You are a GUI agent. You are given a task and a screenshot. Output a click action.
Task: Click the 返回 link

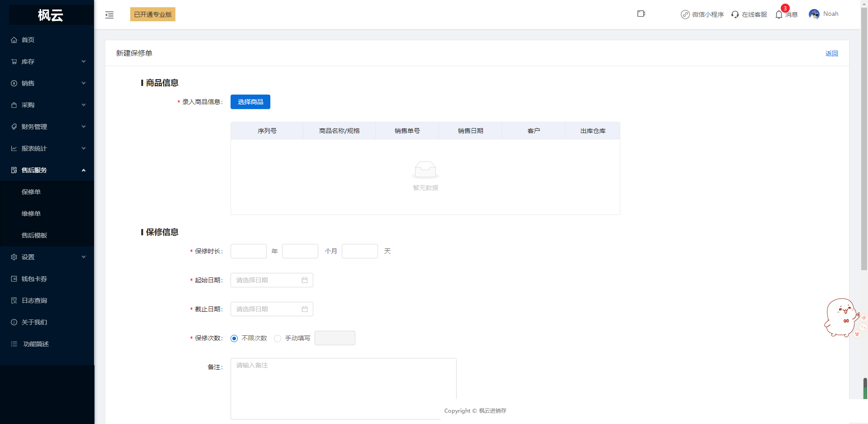click(x=831, y=53)
